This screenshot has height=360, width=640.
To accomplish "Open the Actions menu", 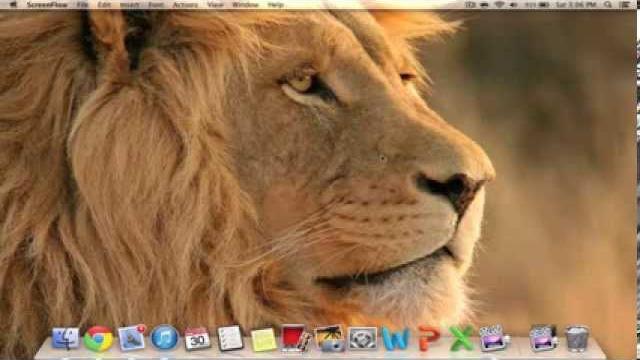I will coord(185,5).
